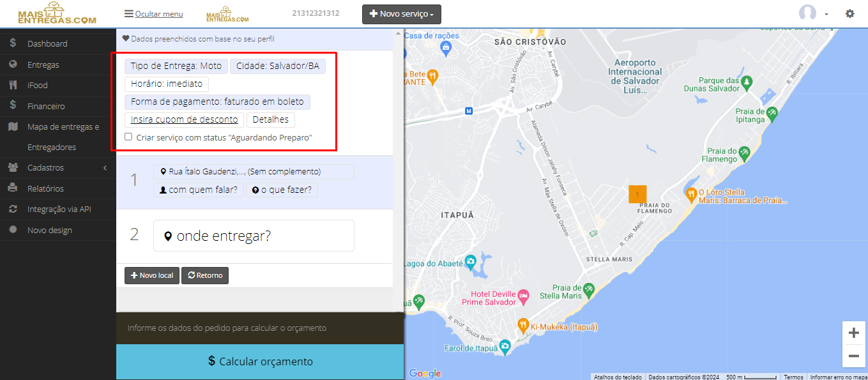
Task: Open the Novo serviço dropdown
Action: [402, 14]
